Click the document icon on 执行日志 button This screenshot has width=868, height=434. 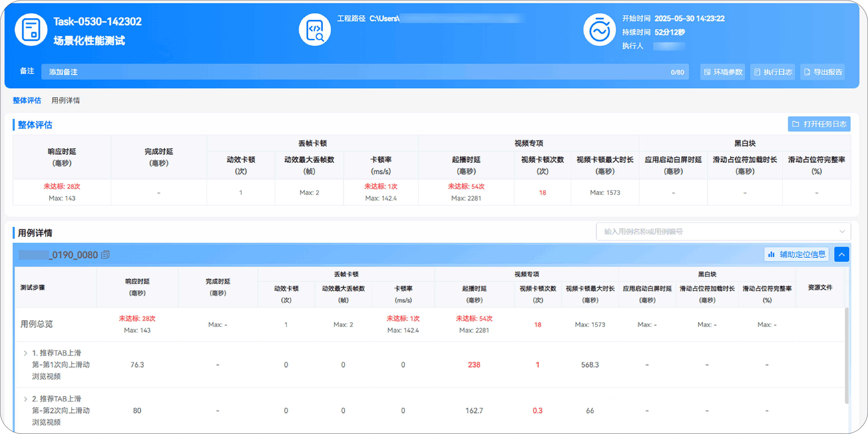coord(757,72)
